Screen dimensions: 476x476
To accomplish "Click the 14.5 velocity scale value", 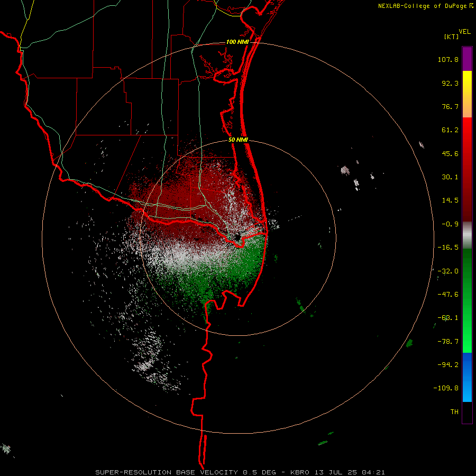I will 450,200.
